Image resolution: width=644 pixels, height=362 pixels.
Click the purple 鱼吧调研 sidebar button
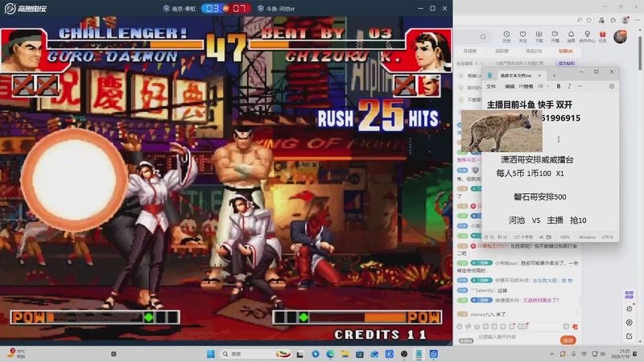[x=630, y=294]
